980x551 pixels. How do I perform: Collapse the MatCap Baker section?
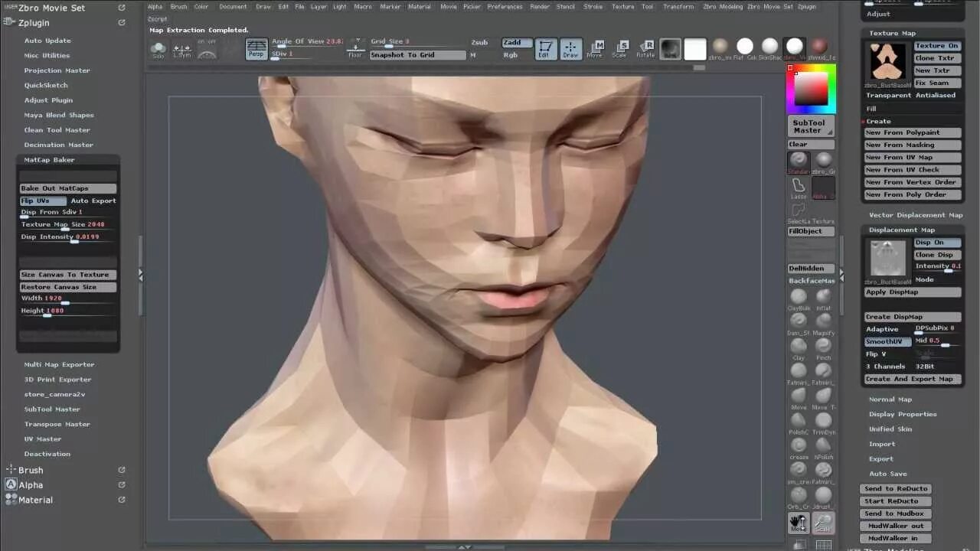49,160
